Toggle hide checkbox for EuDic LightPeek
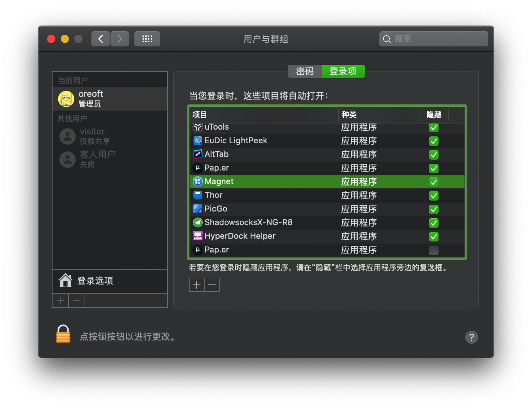Viewport: 532px width, 408px height. coord(434,141)
